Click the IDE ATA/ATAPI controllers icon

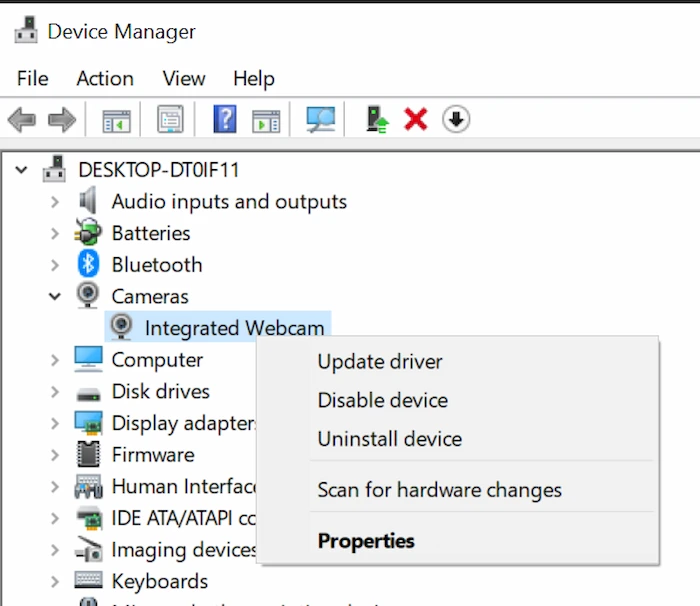point(89,518)
